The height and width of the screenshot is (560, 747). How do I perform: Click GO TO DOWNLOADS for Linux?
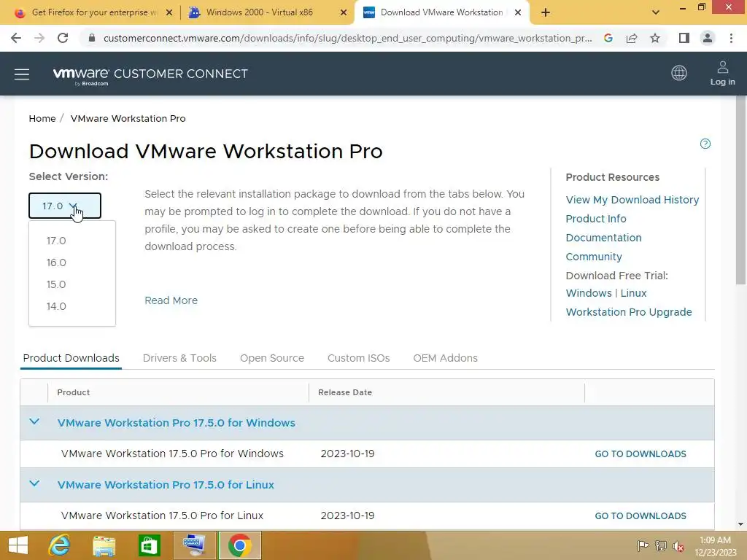click(x=640, y=516)
